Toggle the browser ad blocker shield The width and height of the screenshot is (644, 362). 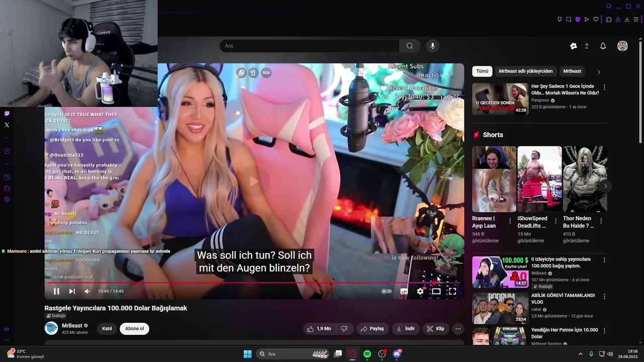pyautogui.click(x=578, y=20)
